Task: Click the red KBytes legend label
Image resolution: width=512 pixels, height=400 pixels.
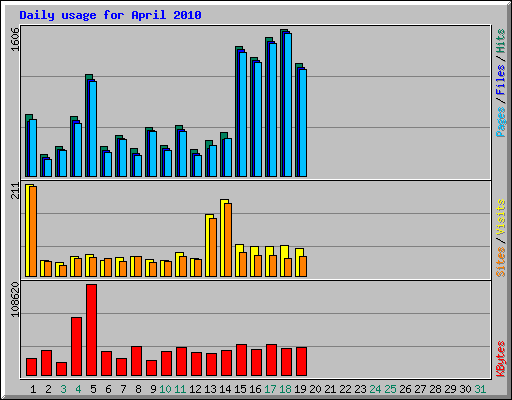Action: [x=500, y=359]
